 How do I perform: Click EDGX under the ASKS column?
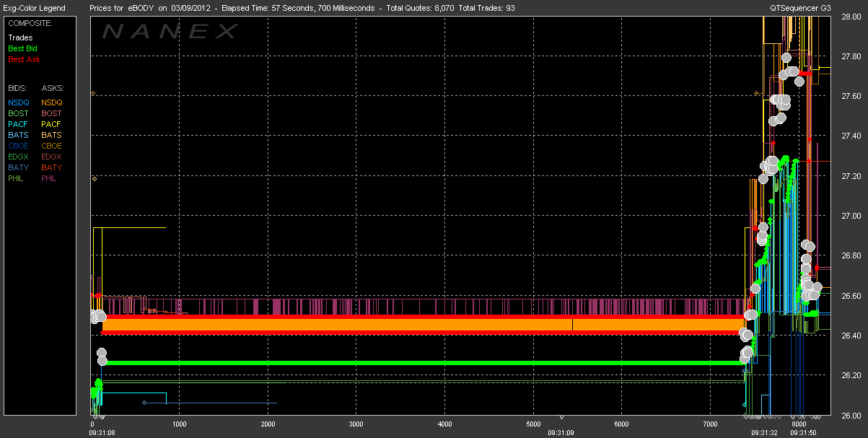(52, 157)
